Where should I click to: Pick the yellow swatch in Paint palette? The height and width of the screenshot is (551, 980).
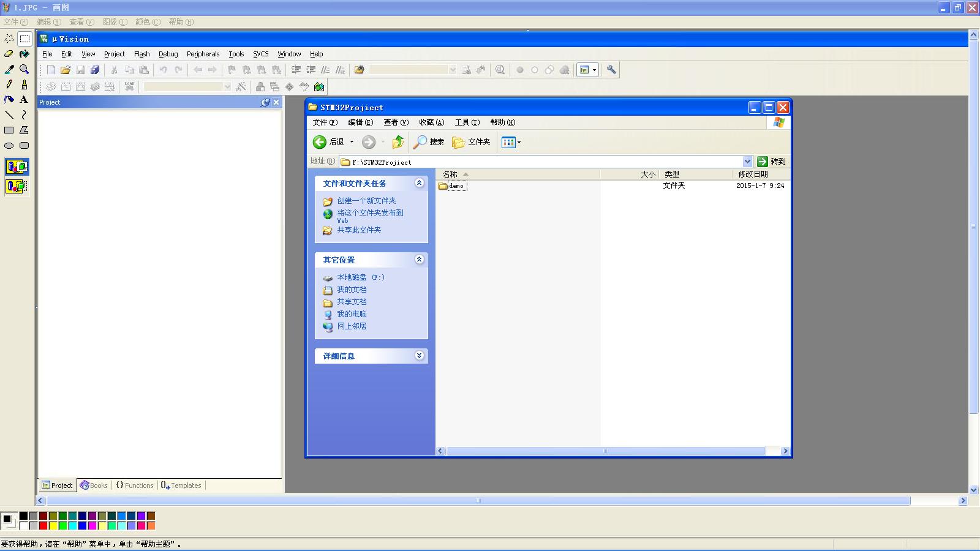53,525
